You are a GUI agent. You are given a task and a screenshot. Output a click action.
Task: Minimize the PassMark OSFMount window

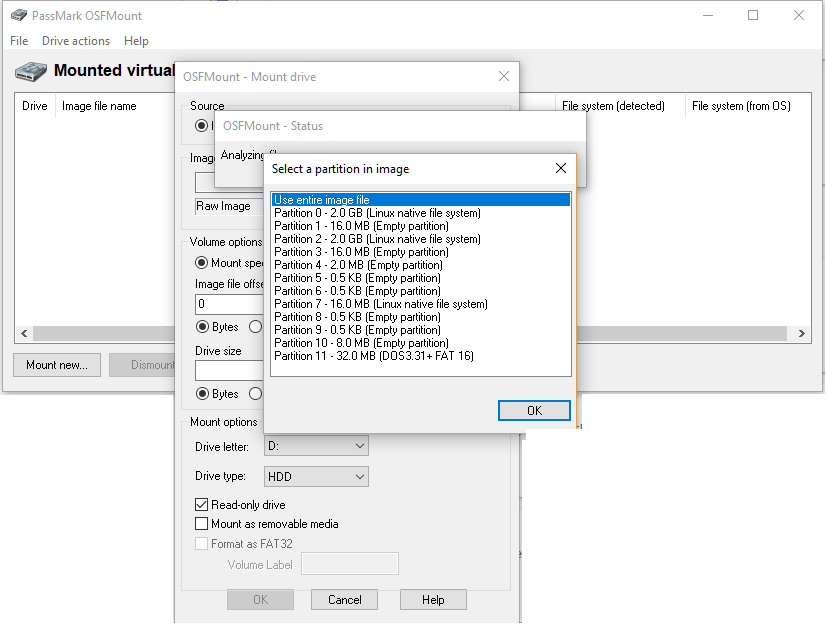708,15
